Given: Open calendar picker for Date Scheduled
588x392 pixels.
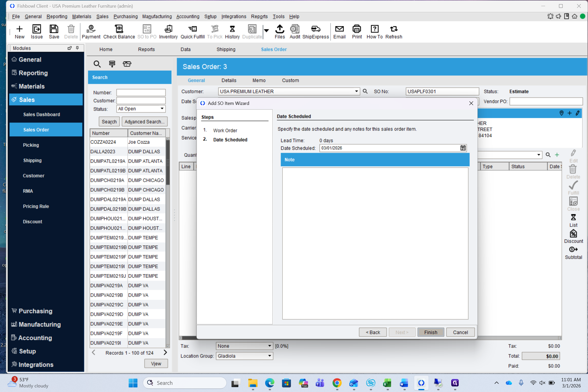Looking at the screenshot, I should click(x=463, y=148).
